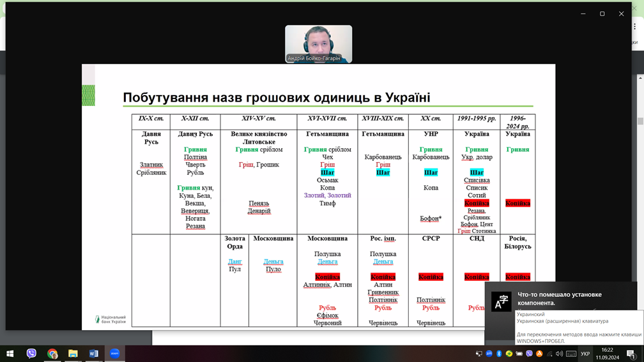Viewport: 644px width, 362px height.
Task: Click 'Золота Орда' heading
Action: [x=234, y=242]
